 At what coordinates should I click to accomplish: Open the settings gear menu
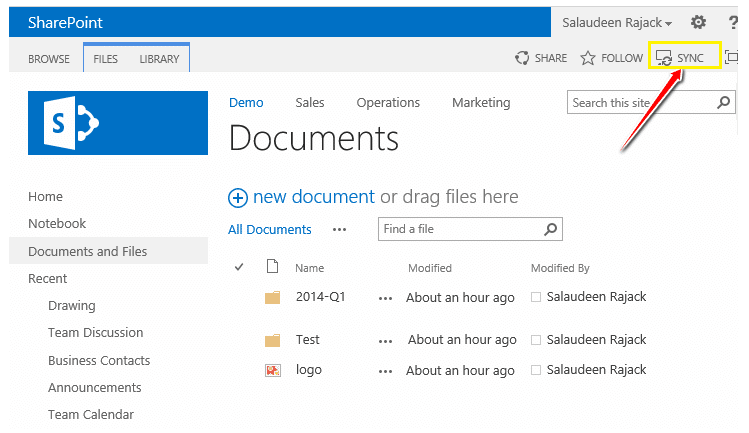(x=698, y=22)
